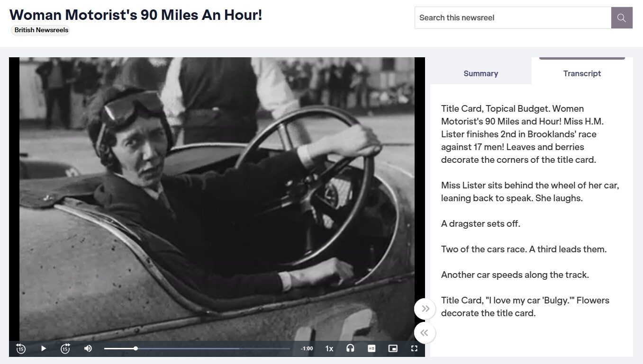Open the headphones audio settings icon
Viewport: 643px width, 364px height.
[x=350, y=348]
